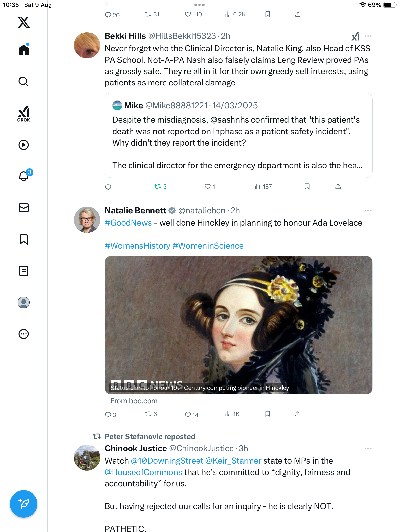399x532 pixels.
Task: Open Bookmarks tab in sidebar
Action: pyautogui.click(x=24, y=239)
